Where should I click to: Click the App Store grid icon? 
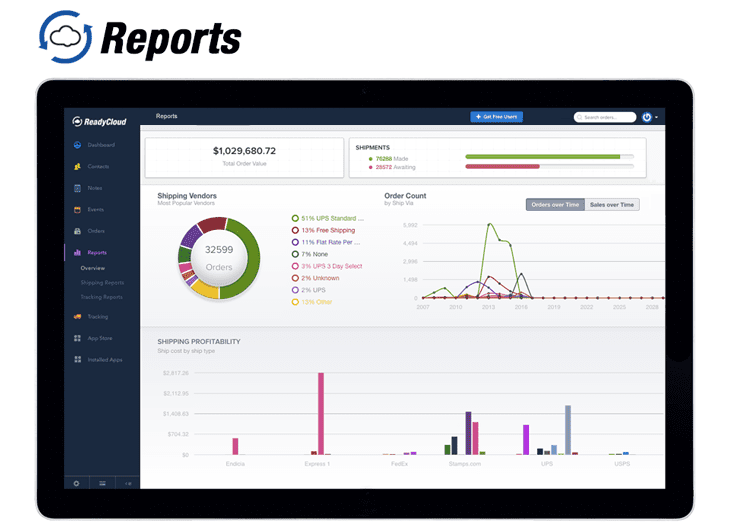click(x=77, y=338)
